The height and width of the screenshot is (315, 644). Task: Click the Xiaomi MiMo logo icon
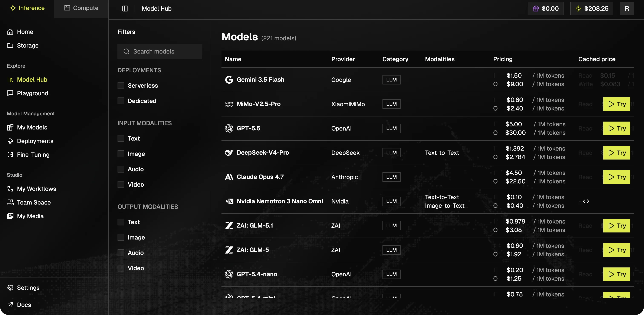[x=229, y=104]
